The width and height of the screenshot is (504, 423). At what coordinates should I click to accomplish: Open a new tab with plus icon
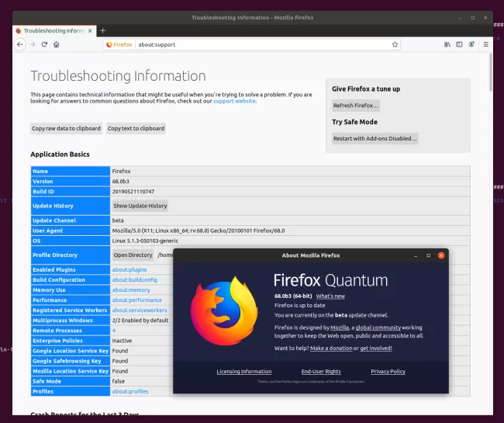(103, 30)
